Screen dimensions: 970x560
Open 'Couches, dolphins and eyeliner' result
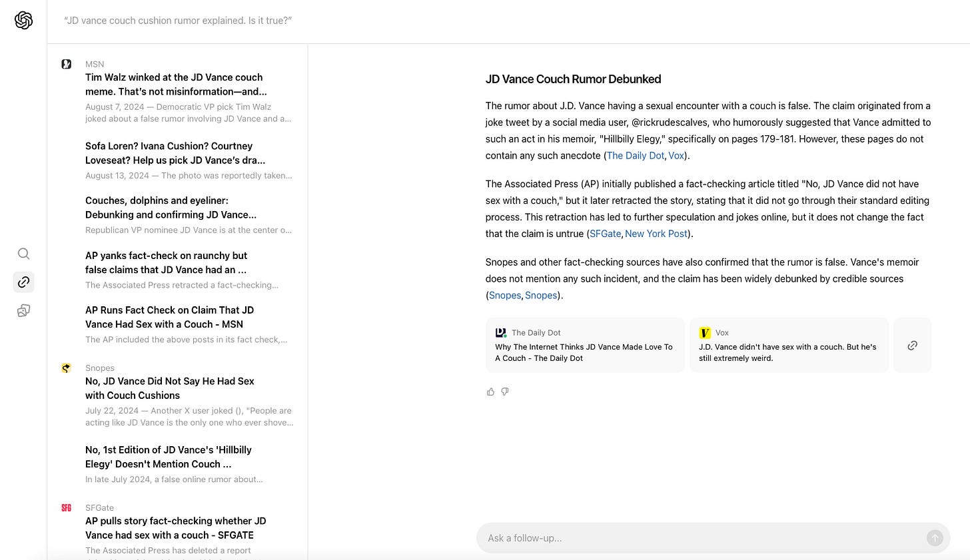pos(171,208)
